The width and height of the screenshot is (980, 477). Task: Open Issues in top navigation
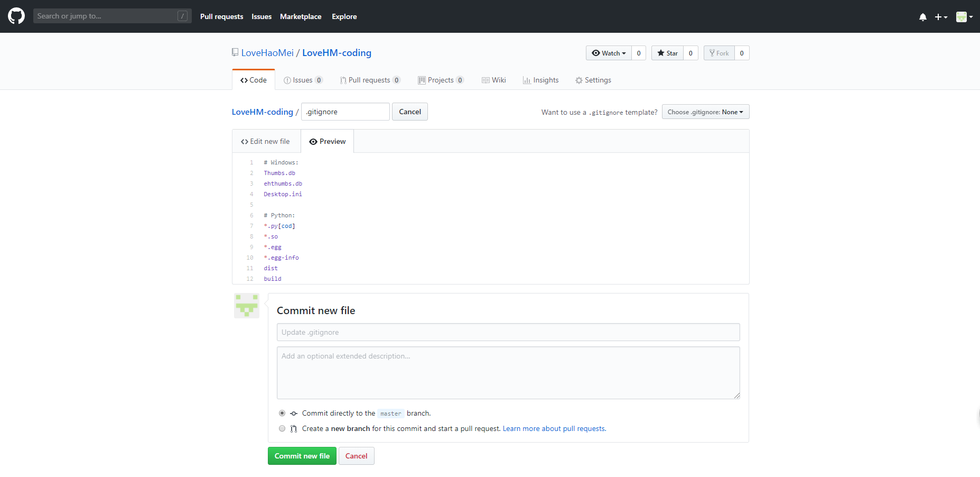(262, 16)
